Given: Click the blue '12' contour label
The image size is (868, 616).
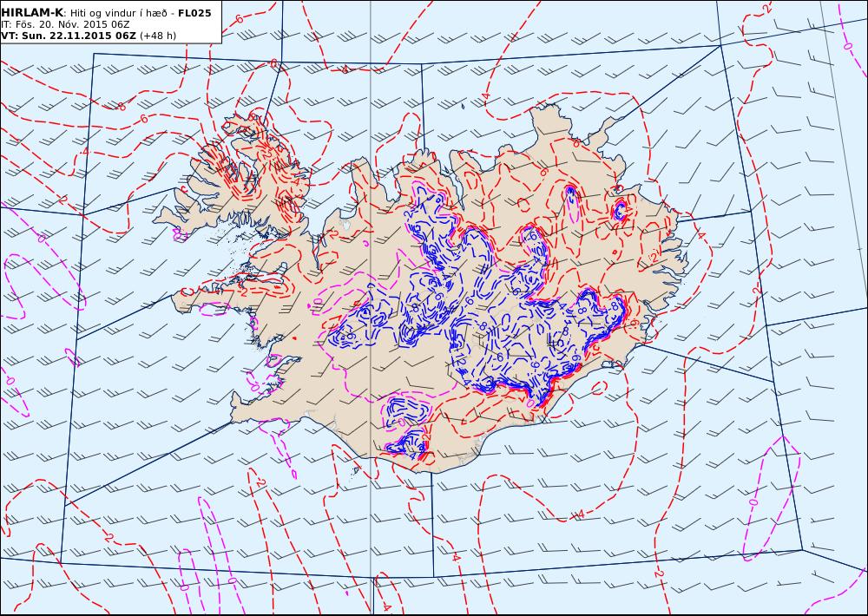Looking at the screenshot, I should tap(459, 361).
